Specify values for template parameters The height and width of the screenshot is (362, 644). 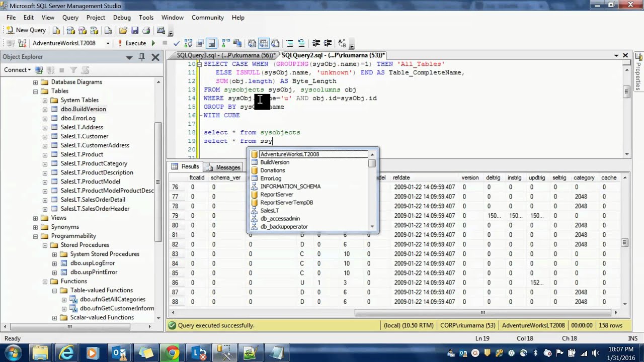point(342,43)
